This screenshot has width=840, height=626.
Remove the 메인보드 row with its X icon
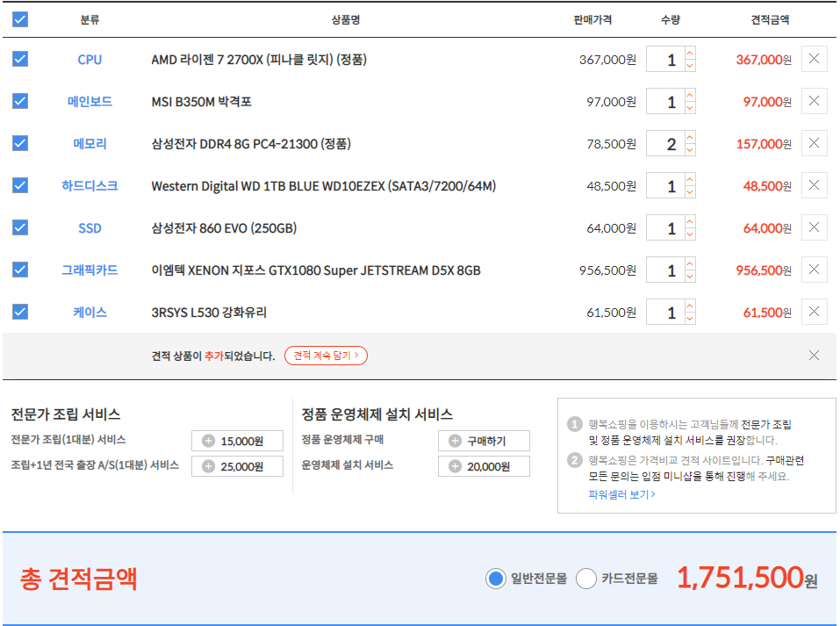(x=814, y=101)
